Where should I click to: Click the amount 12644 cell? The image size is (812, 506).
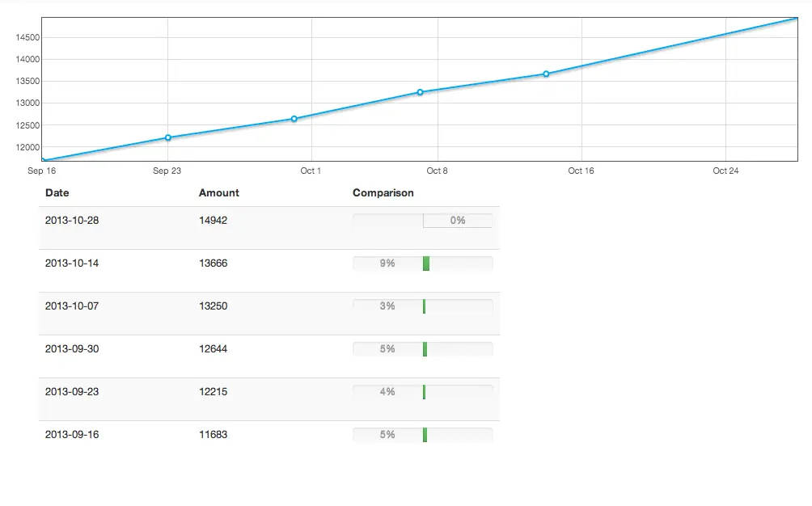213,348
